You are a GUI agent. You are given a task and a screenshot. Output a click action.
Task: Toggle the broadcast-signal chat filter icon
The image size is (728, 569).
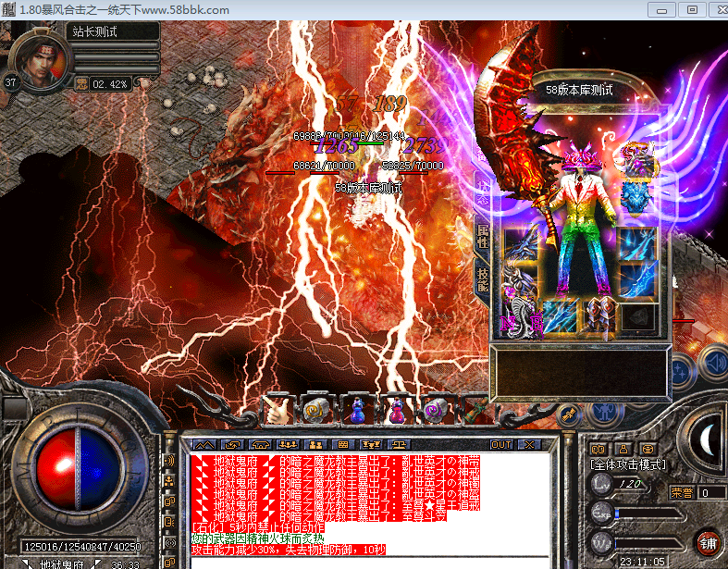pyautogui.click(x=170, y=542)
